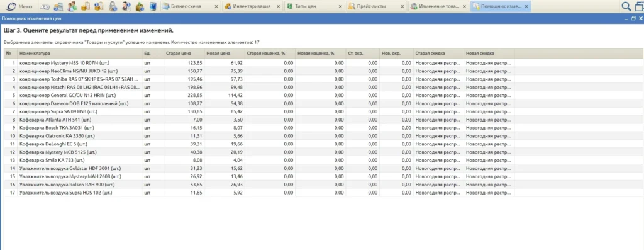Screen dimensions: 644x250
Task: Click the Ед. column header
Action: (x=153, y=54)
